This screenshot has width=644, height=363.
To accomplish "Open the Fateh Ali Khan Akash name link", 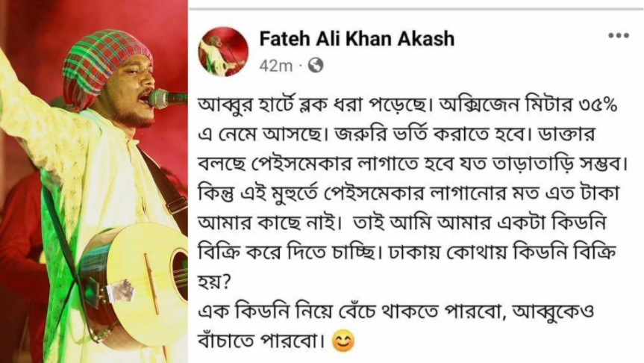I will click(x=357, y=39).
